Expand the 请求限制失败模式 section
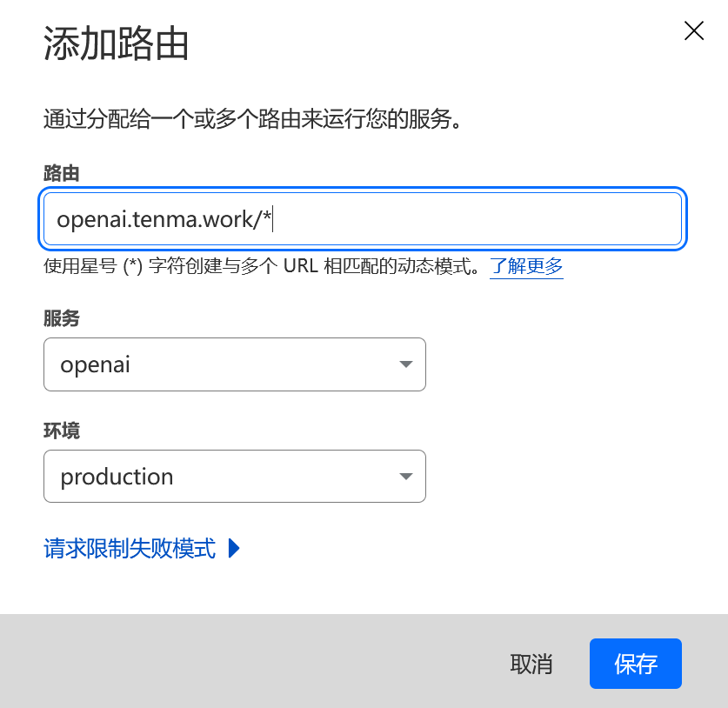Image resolution: width=728 pixels, height=708 pixels. click(x=130, y=549)
